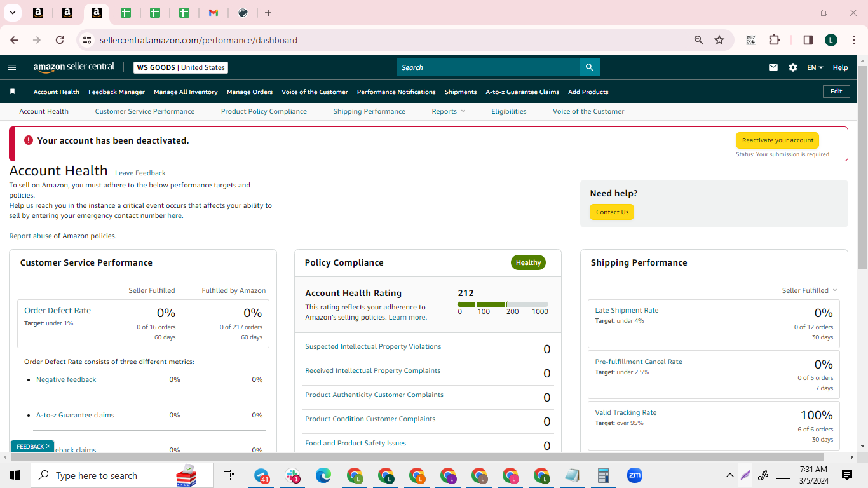The height and width of the screenshot is (488, 868).
Task: Toggle the browser side panel icon
Action: click(x=808, y=40)
